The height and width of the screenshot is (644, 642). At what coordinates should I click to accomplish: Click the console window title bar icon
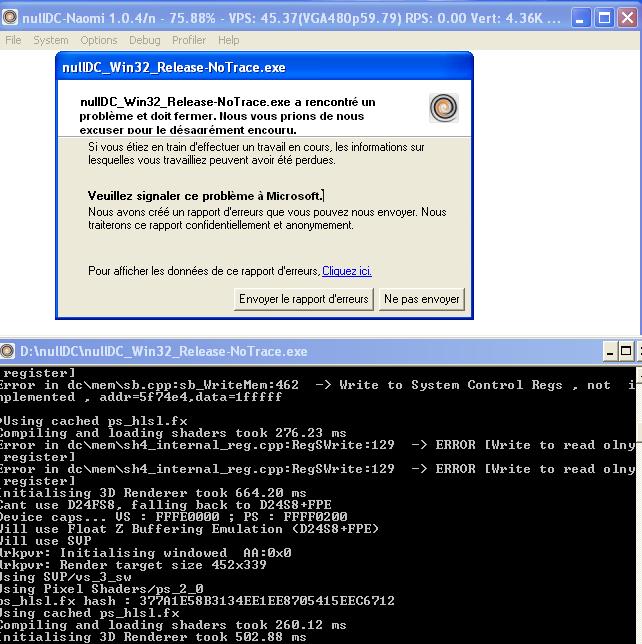pos(7,351)
